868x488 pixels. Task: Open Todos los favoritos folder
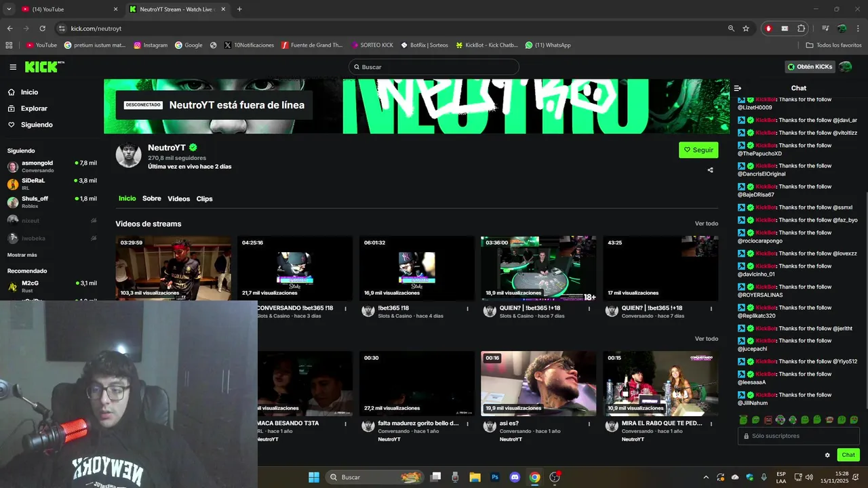833,45
